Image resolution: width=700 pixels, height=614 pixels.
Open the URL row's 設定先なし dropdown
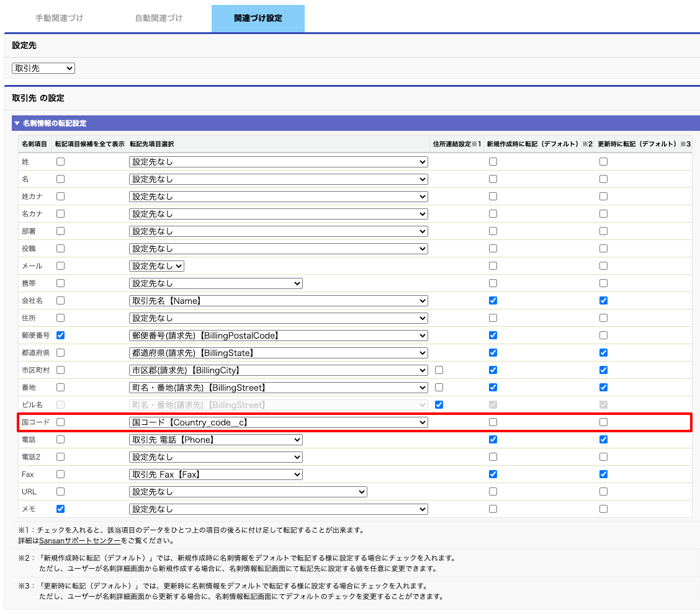tap(248, 492)
